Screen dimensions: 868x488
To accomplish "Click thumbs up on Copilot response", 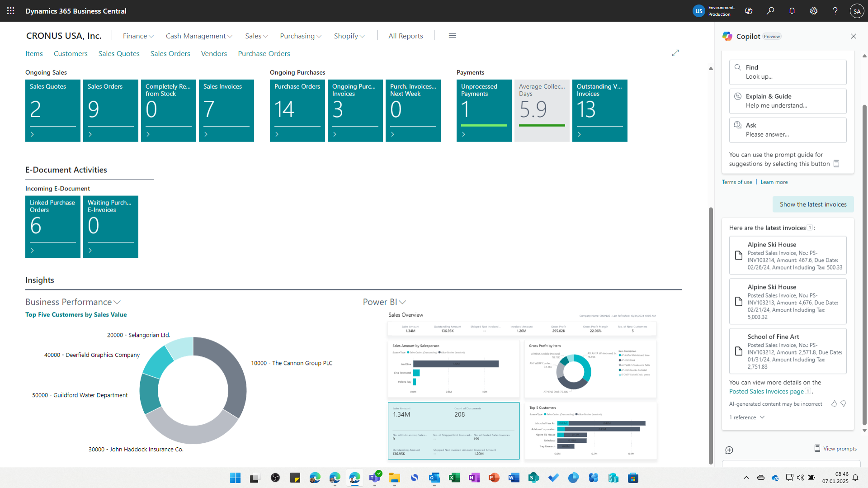I will pyautogui.click(x=834, y=403).
